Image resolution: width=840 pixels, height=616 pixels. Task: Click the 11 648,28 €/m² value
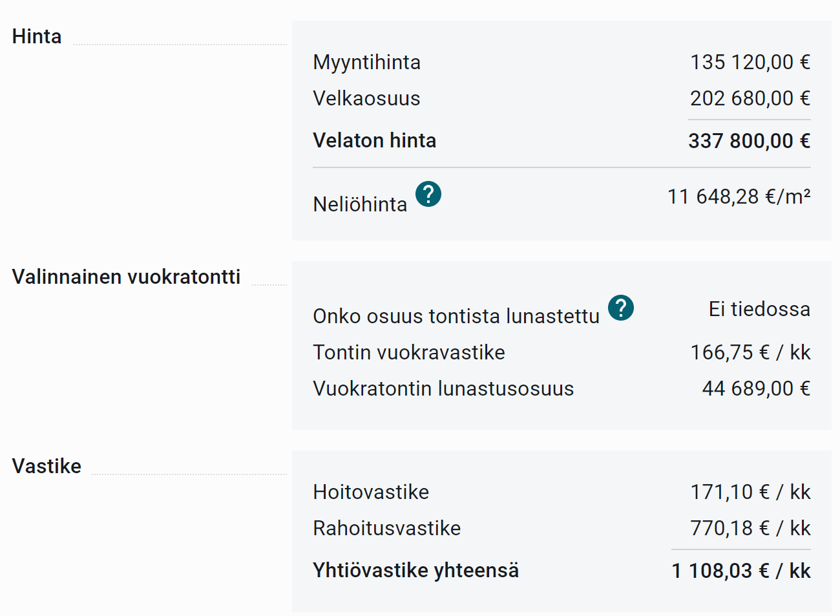point(739,196)
